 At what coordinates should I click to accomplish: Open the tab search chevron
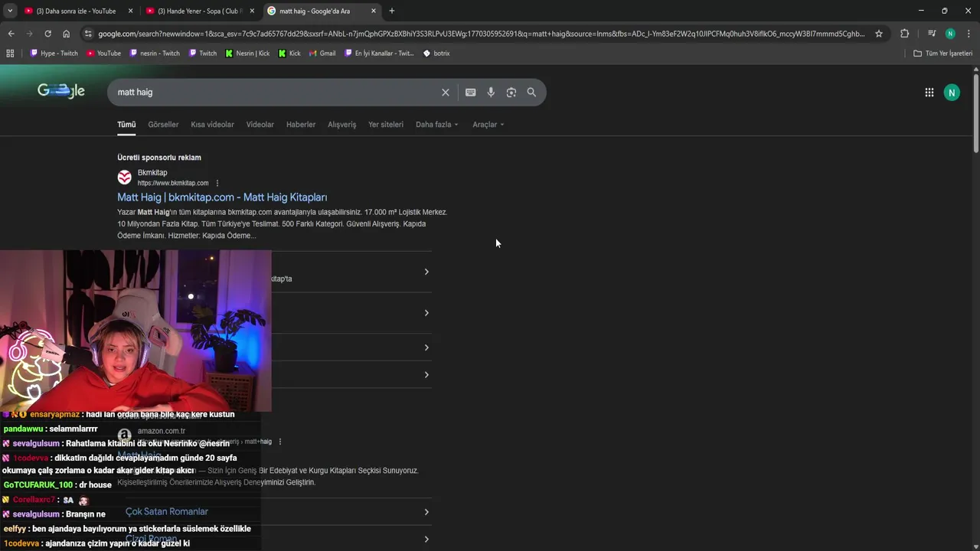[x=9, y=11]
